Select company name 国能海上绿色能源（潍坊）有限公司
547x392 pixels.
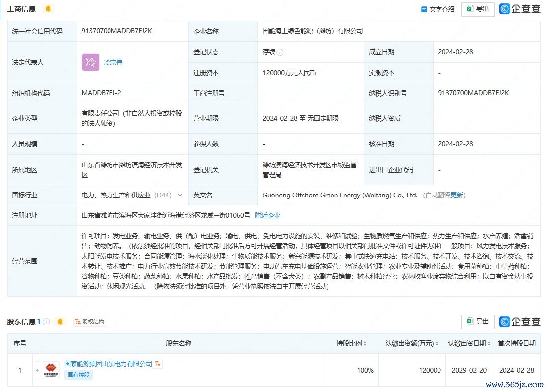click(x=313, y=31)
